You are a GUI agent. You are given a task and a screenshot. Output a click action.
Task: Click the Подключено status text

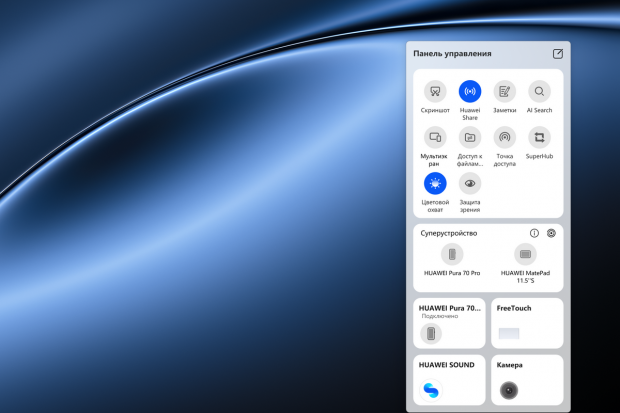click(x=440, y=316)
